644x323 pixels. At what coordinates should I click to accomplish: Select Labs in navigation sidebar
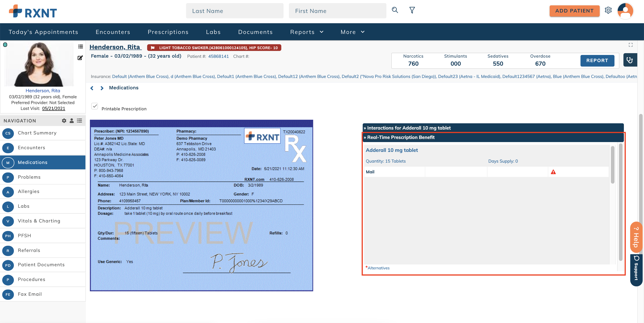coord(43,206)
